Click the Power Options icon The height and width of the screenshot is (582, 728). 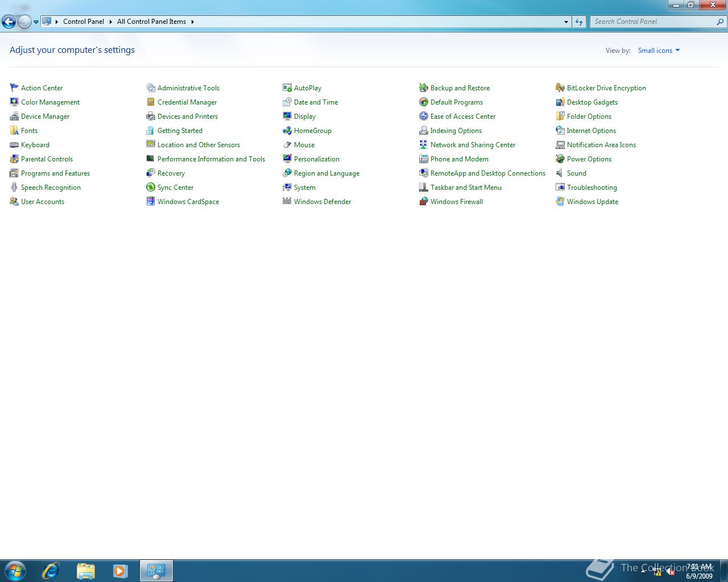(560, 159)
